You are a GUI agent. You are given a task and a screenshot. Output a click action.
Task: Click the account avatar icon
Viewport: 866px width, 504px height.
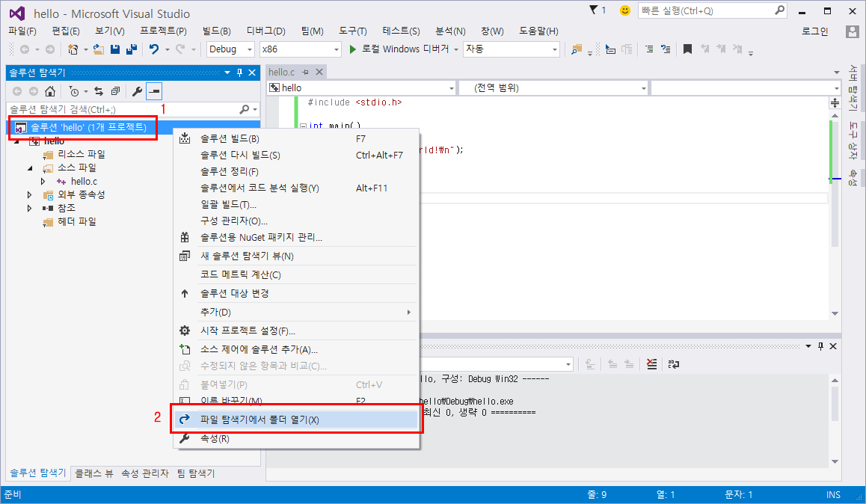[x=853, y=31]
